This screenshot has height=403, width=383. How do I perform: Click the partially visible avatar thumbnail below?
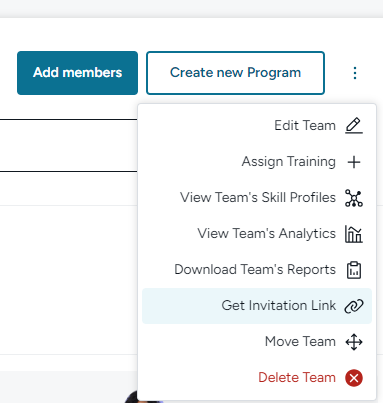click(131, 397)
